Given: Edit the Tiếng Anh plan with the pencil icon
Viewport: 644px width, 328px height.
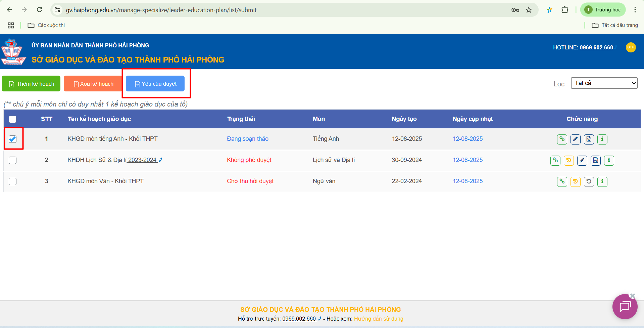Looking at the screenshot, I should 575,139.
